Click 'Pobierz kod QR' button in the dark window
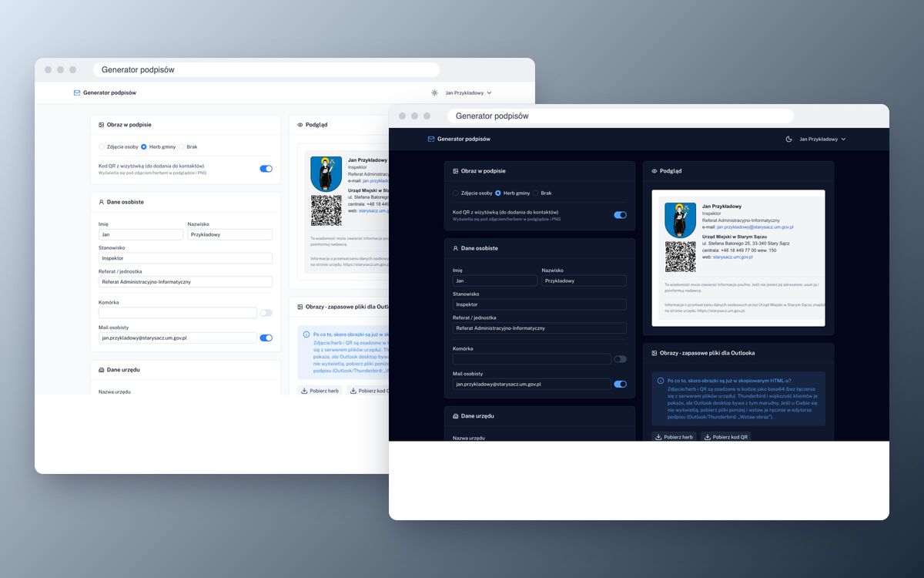This screenshot has height=578, width=924. tap(727, 437)
